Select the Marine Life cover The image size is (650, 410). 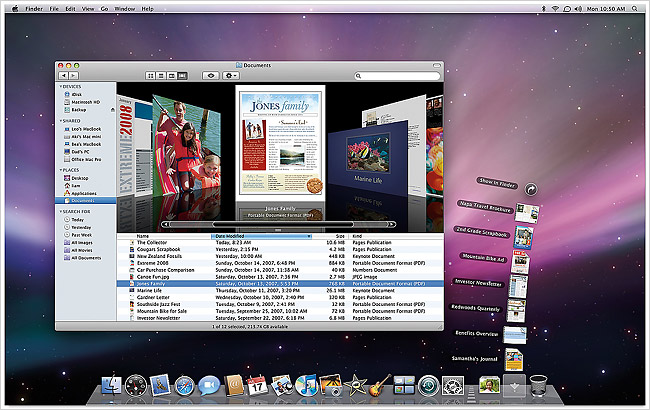tap(367, 158)
